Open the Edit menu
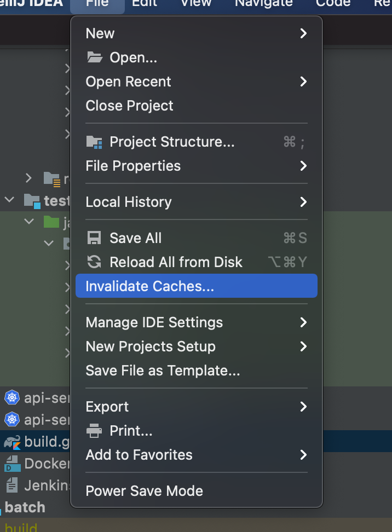The image size is (392, 532). point(145,4)
